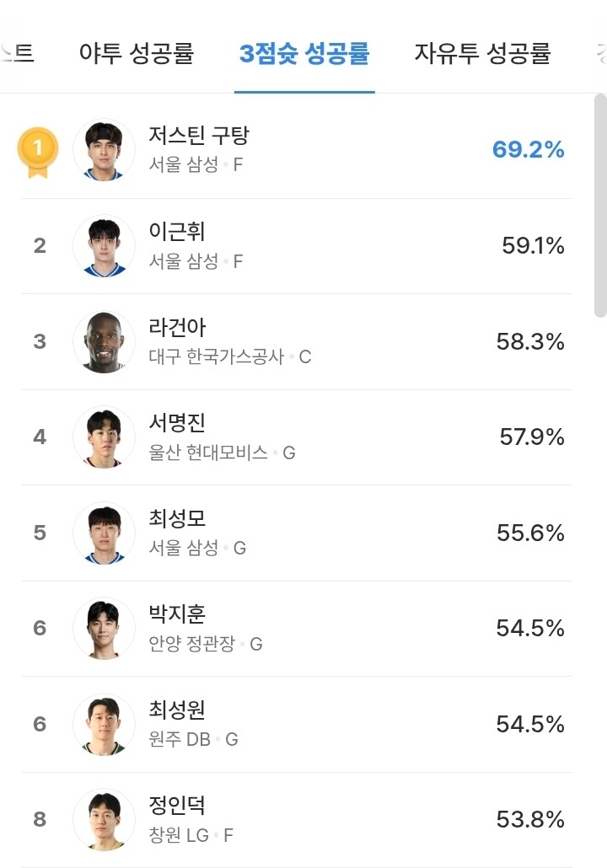Click 최성원 58.3%-adjacent row name 최성모
607x868 pixels.
click(177, 518)
